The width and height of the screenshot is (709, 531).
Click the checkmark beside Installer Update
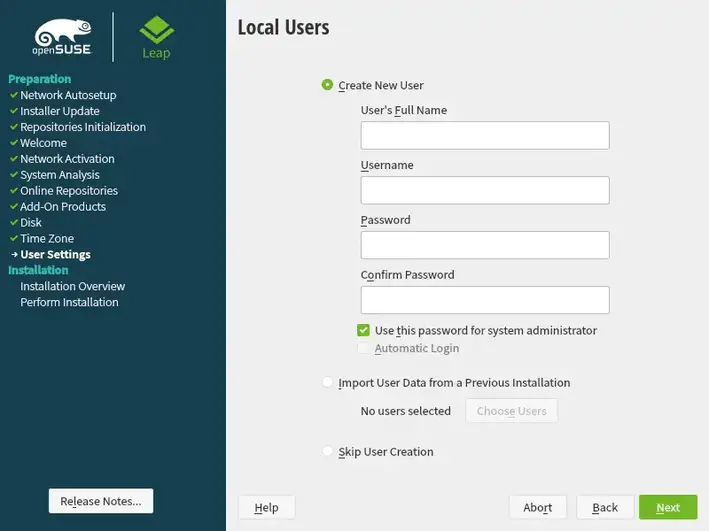(x=14, y=111)
